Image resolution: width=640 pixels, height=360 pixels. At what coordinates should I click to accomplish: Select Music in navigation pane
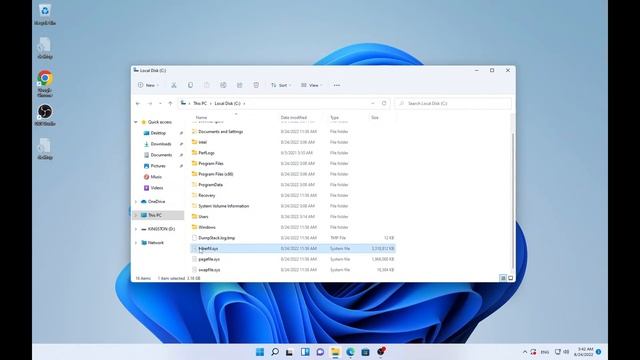pos(156,177)
